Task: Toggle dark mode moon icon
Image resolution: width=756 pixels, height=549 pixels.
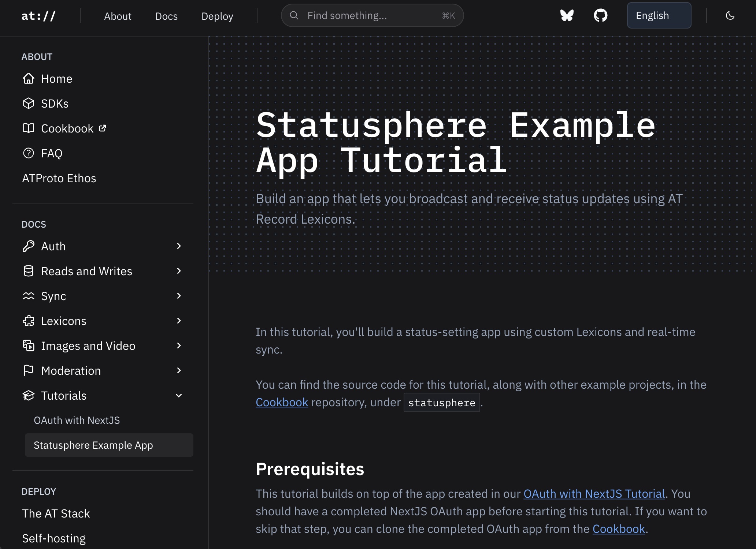Action: pos(730,15)
